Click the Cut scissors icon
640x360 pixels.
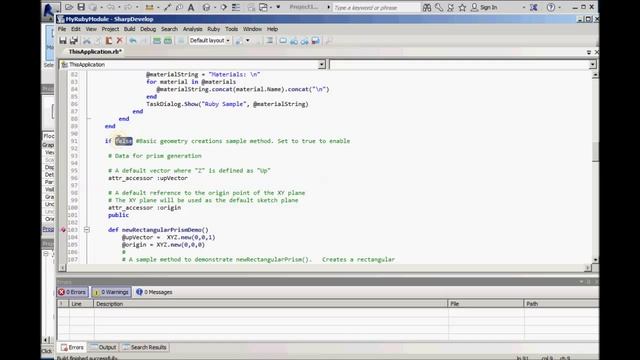pyautogui.click(x=87, y=40)
